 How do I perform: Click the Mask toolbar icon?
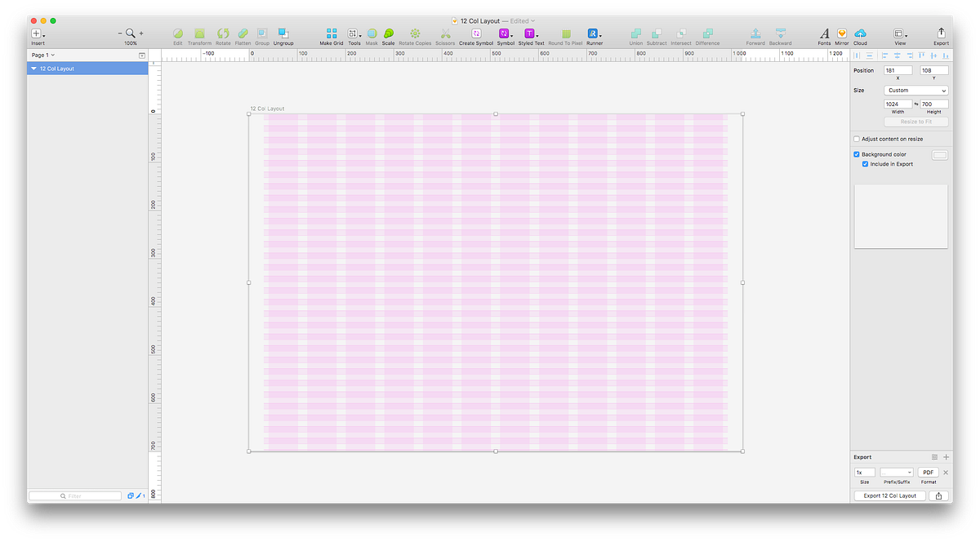tap(372, 33)
